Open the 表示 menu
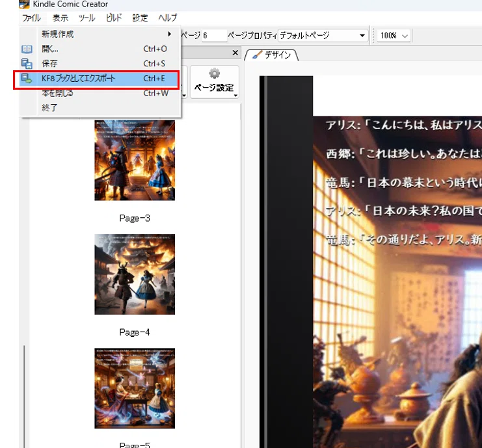The image size is (482, 448). click(60, 18)
